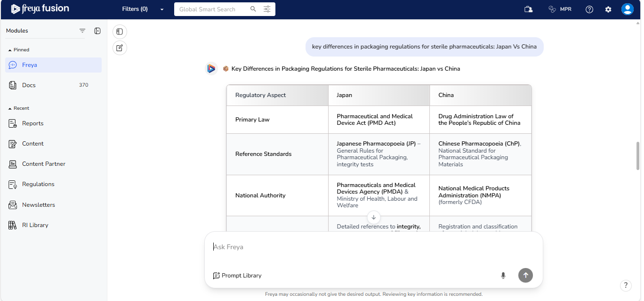This screenshot has height=301, width=644.
Task: Click the search magnifier icon
Action: (x=253, y=9)
